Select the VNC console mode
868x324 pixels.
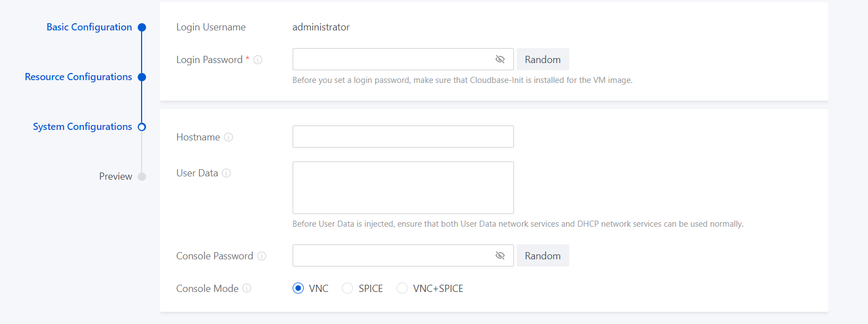pos(298,288)
